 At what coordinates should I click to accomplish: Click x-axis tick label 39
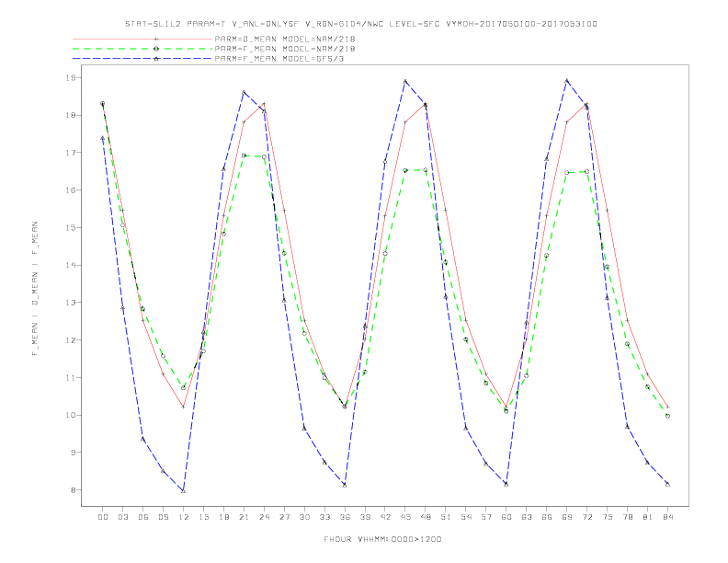click(366, 517)
